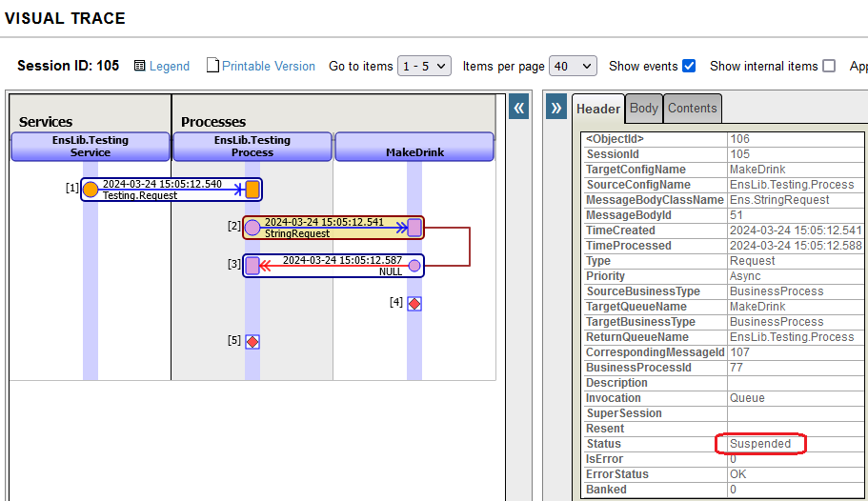Viewport: 868px width, 501px height.
Task: Click the red diamond event marker 5
Action: click(252, 341)
